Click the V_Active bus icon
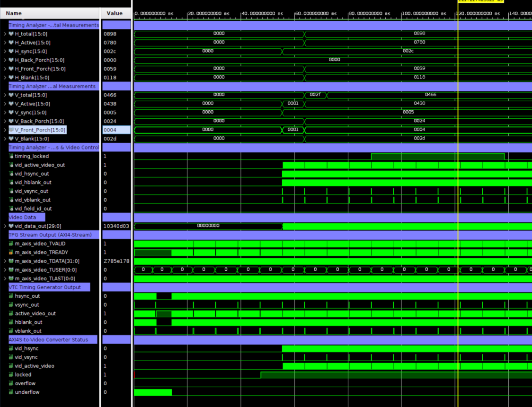 [x=11, y=104]
